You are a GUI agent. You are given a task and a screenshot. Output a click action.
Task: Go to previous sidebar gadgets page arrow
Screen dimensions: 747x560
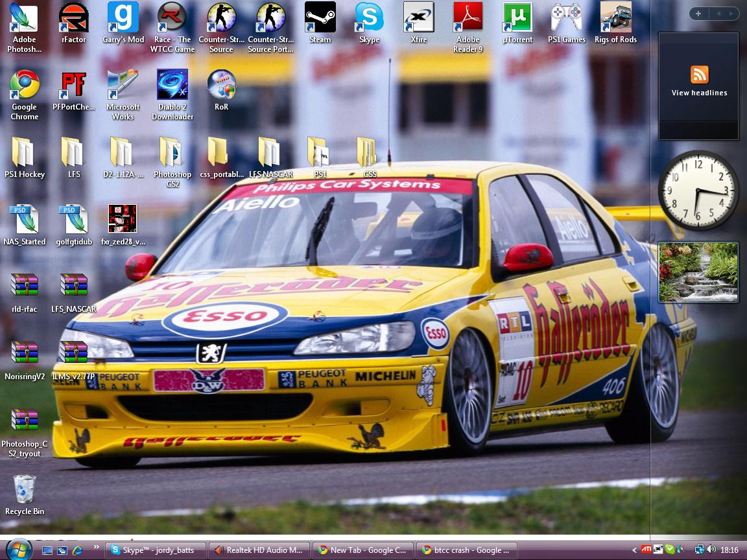(718, 14)
